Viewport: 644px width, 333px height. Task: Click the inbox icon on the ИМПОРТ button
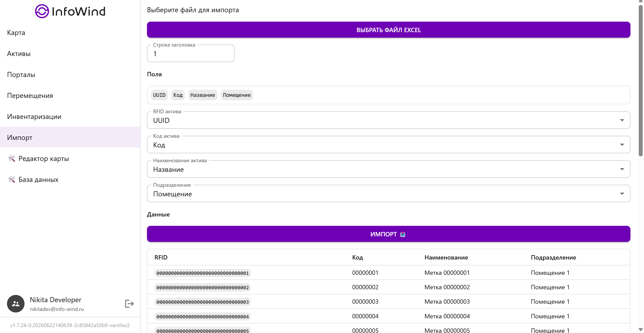tap(402, 234)
